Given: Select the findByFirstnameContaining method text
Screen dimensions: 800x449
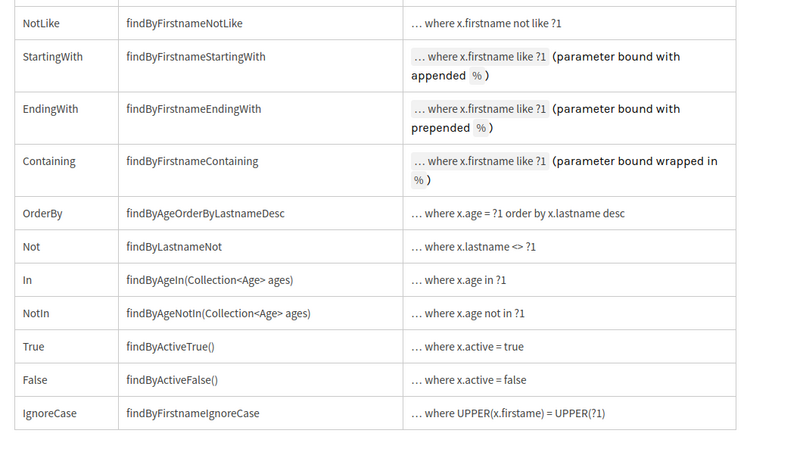Looking at the screenshot, I should pos(192,161).
